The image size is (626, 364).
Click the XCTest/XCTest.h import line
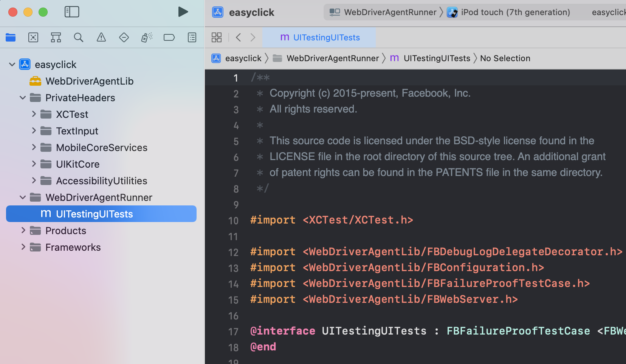pyautogui.click(x=332, y=220)
